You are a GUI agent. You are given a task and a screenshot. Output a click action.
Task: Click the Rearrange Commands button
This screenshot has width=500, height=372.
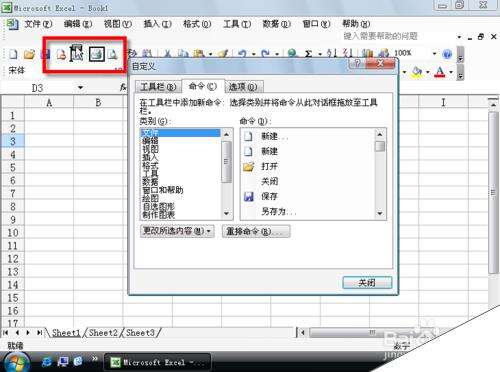coord(256,231)
